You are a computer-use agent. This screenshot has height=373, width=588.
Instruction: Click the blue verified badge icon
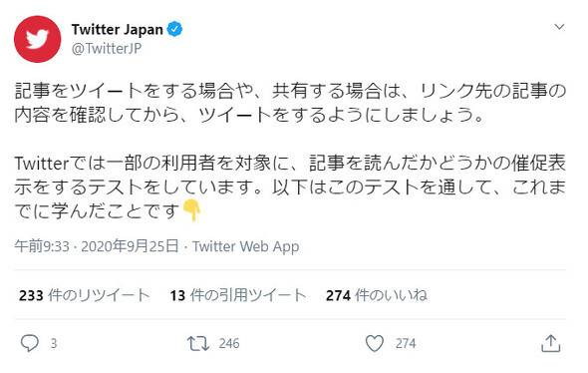pos(174,29)
